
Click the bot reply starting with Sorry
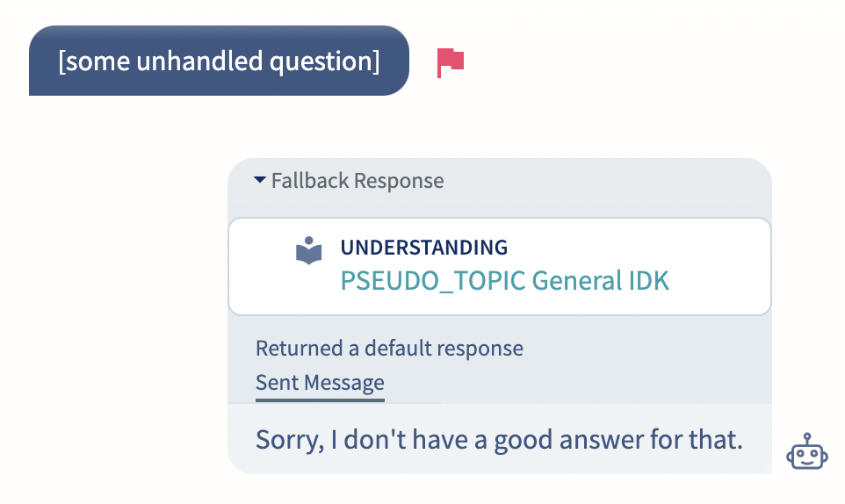pos(499,439)
